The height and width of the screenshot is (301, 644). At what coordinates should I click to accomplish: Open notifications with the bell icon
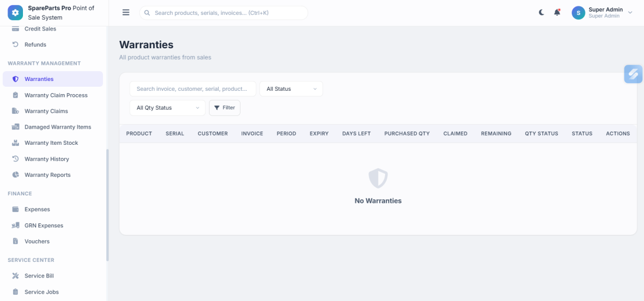click(557, 13)
